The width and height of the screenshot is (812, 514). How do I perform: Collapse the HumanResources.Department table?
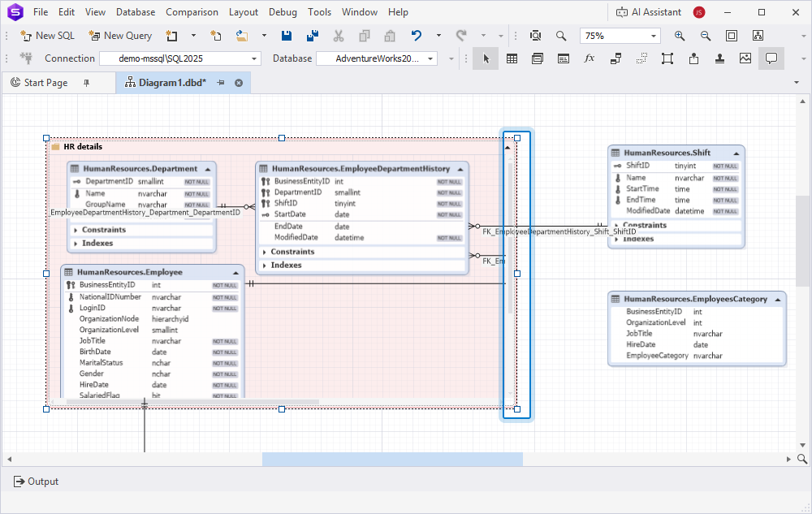(208, 169)
